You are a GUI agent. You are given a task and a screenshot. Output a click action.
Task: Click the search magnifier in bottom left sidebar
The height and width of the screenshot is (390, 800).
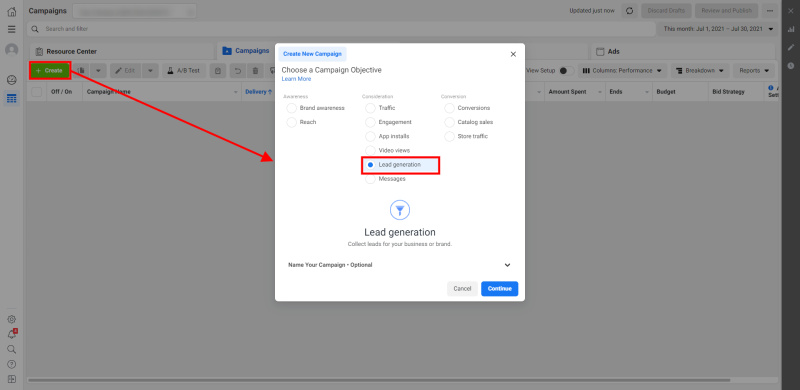click(x=11, y=349)
